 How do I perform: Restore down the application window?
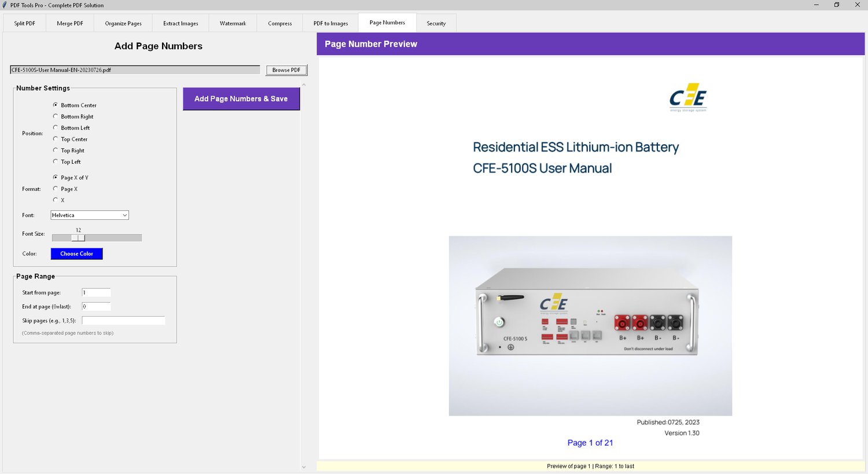[837, 5]
